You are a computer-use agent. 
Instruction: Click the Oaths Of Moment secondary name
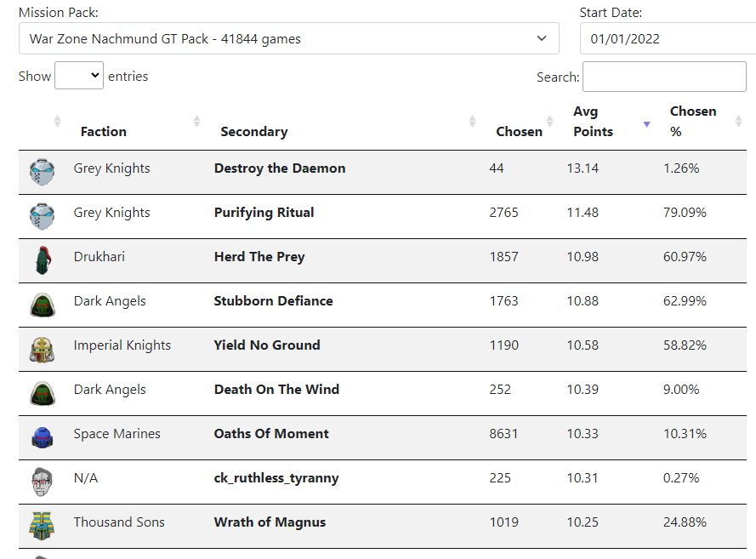pos(271,434)
